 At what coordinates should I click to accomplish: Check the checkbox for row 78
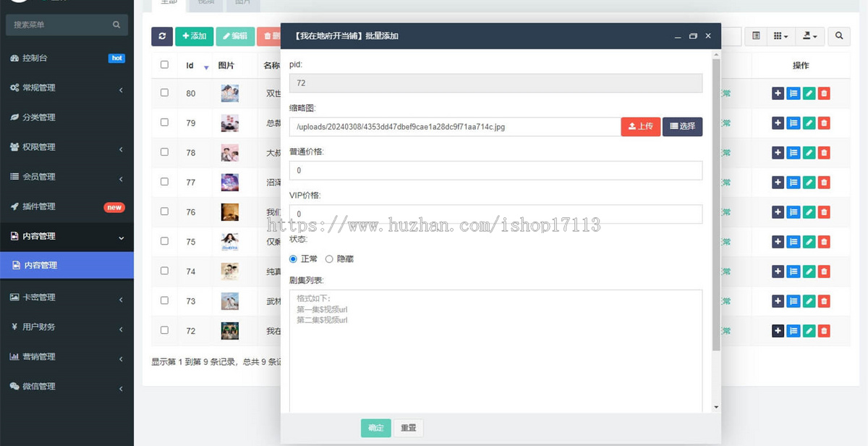click(x=164, y=152)
